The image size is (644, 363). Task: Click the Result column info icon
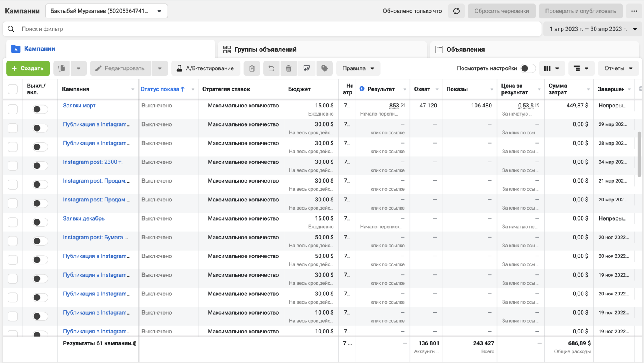[x=362, y=89]
